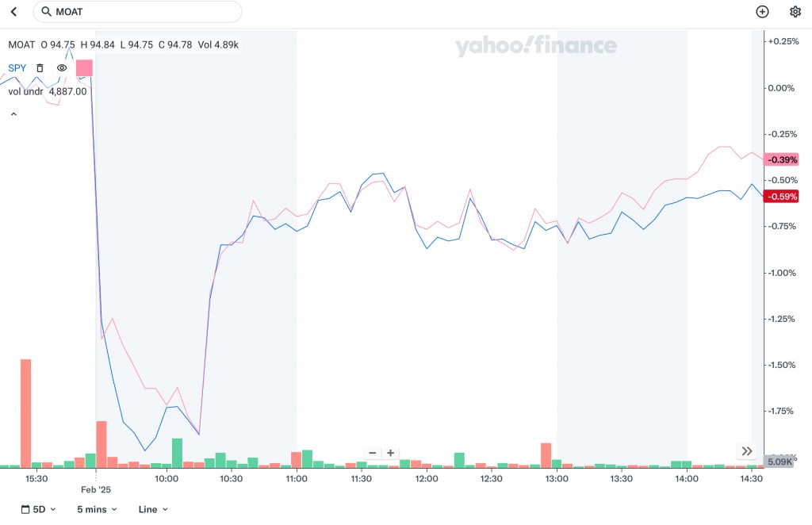Zoom in the chart with plus button

click(x=390, y=453)
